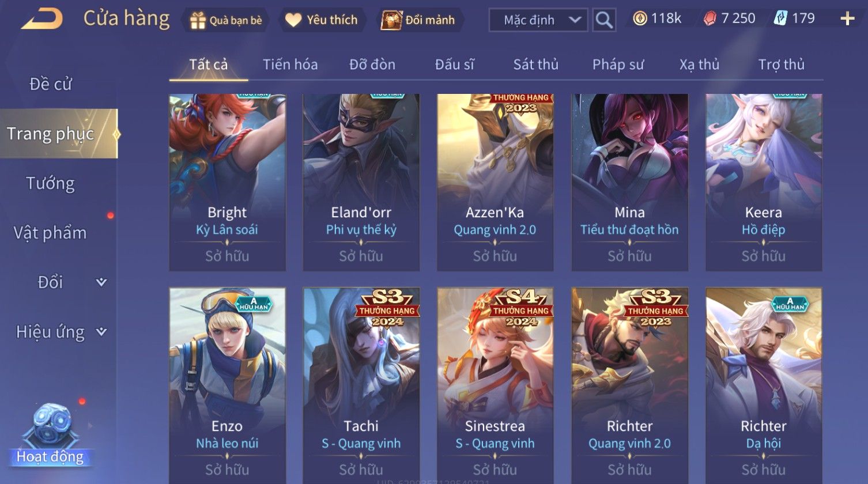Open Quà bạn bè gift button
The width and height of the screenshot is (868, 484).
click(x=227, y=20)
